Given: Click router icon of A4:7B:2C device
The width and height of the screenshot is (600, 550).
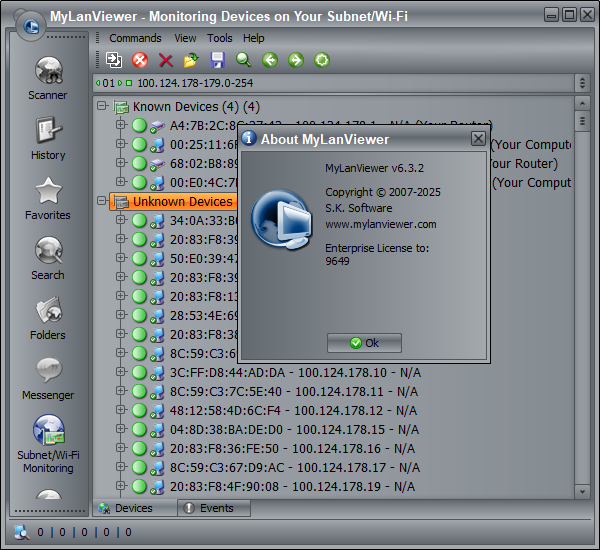Looking at the screenshot, I should pyautogui.click(x=157, y=126).
